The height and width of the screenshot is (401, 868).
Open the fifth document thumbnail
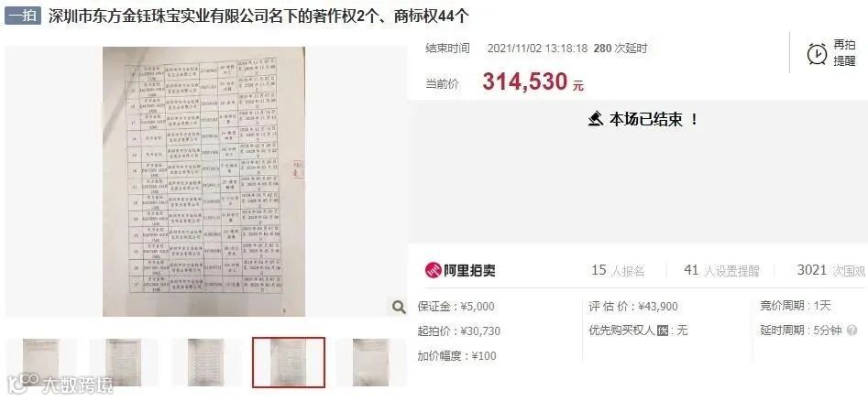tap(371, 363)
